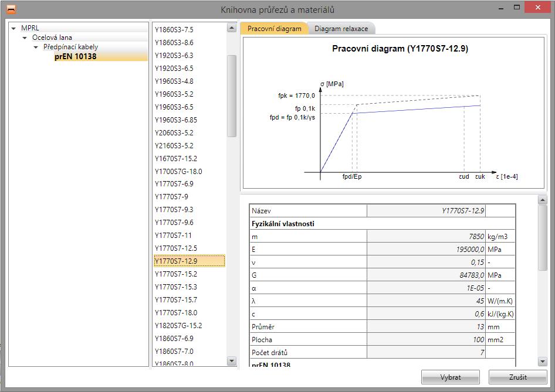The image size is (555, 392).
Task: Click the Vybrat button
Action: pos(450,377)
